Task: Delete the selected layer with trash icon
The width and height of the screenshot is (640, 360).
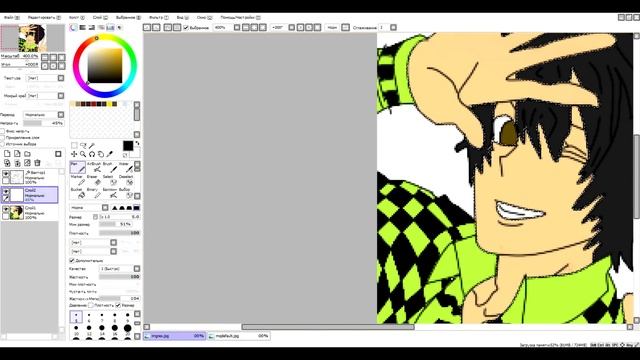Action: [x=38, y=163]
